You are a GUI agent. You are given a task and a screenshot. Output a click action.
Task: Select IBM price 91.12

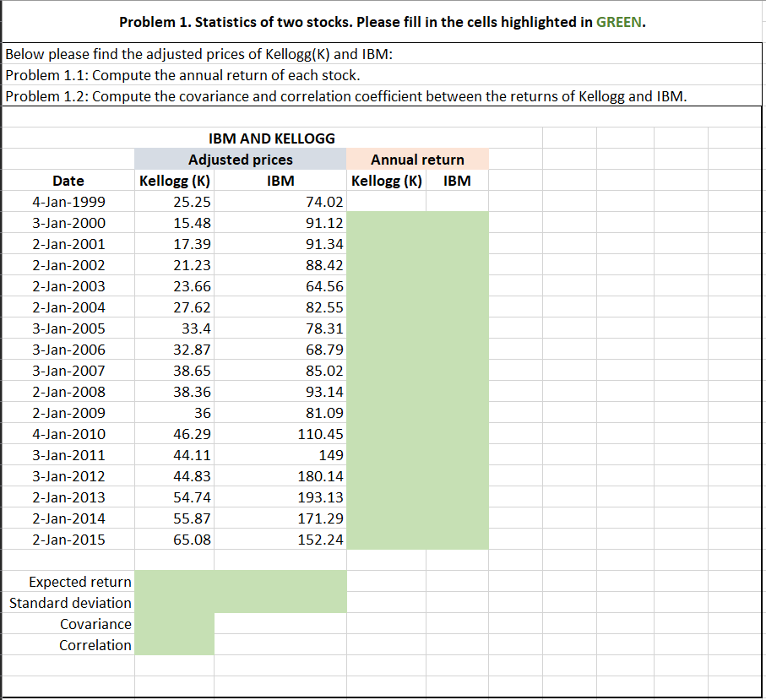(280, 222)
